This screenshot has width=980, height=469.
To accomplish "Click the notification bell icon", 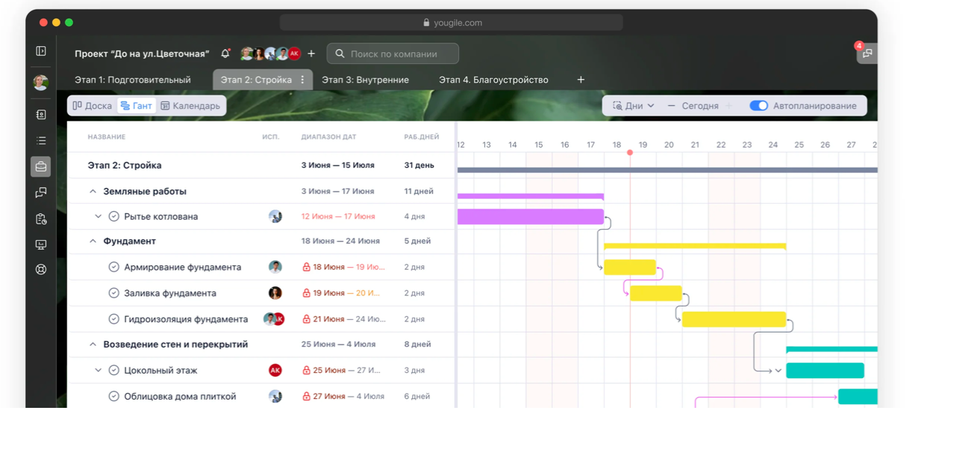I will [x=225, y=54].
